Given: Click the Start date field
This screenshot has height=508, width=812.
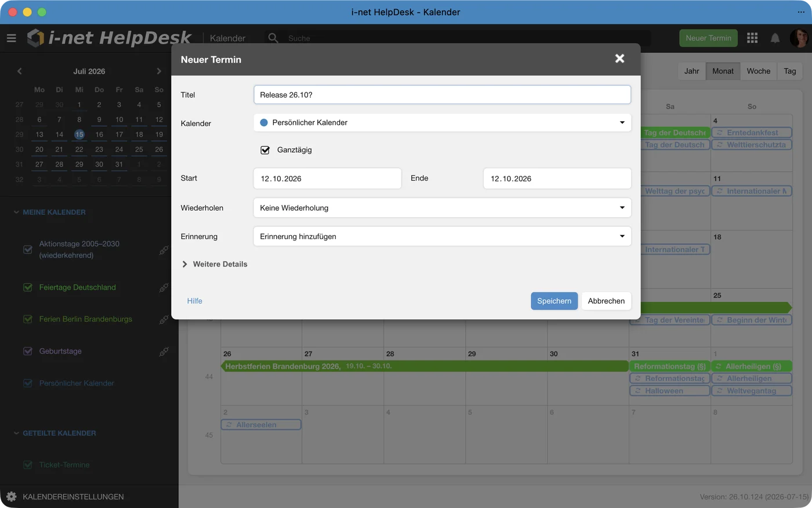Looking at the screenshot, I should 327,178.
